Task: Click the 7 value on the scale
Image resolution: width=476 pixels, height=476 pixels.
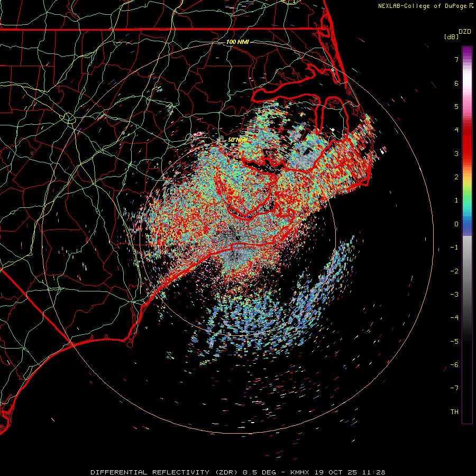Action: point(456,59)
